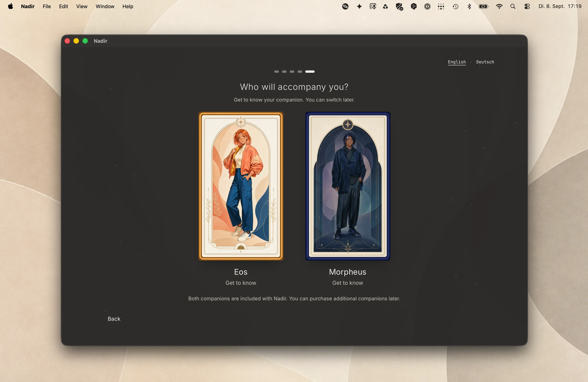Switch language to Deutsch
The image size is (588, 382).
click(x=485, y=62)
